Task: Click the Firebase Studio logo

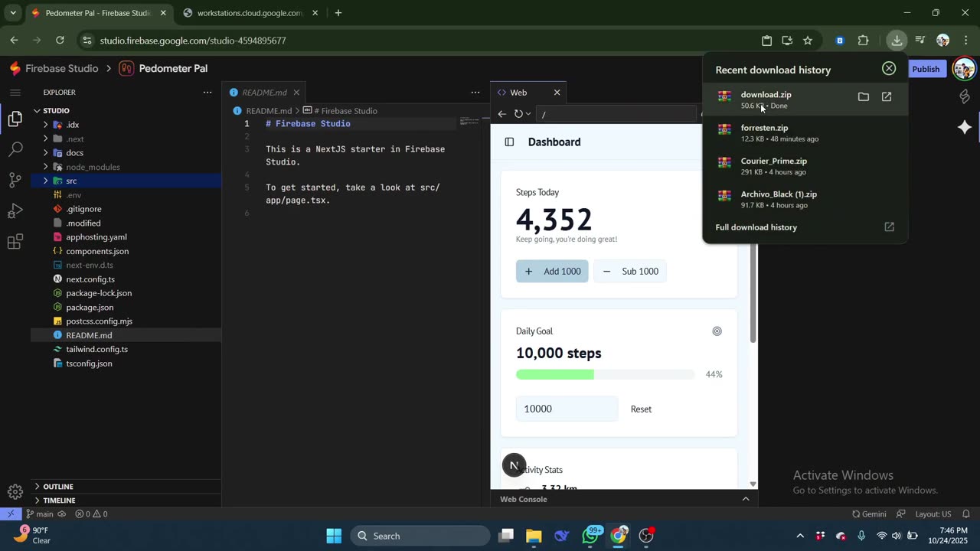Action: pos(15,68)
